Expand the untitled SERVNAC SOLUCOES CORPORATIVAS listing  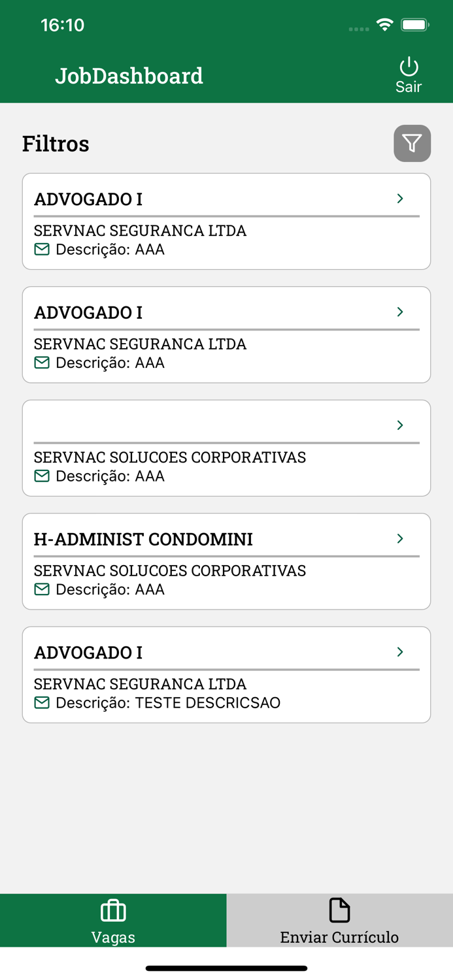399,425
